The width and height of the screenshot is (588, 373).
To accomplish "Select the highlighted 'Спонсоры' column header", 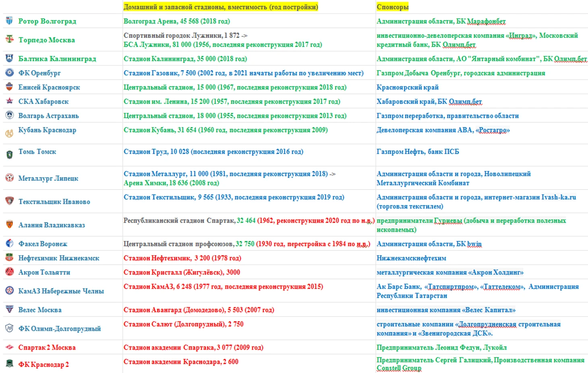I will point(392,7).
